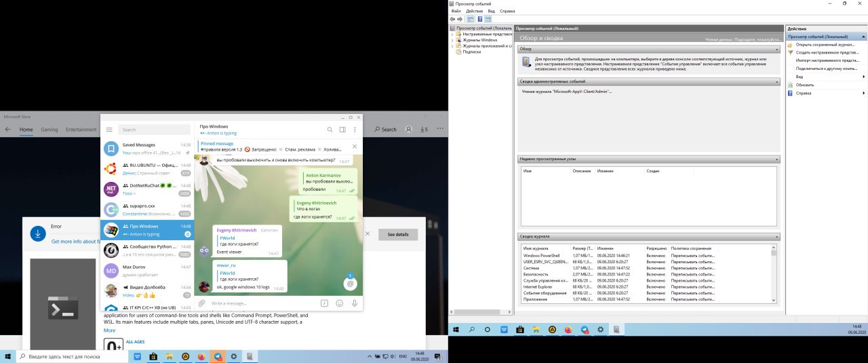Screen dimensions: 868x363
Task: Expand description with More link in Store
Action: [109, 330]
